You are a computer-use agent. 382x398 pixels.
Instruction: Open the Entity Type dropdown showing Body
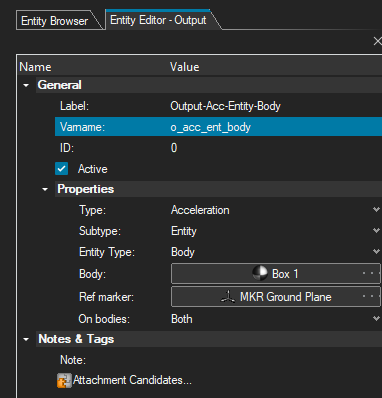pos(376,252)
